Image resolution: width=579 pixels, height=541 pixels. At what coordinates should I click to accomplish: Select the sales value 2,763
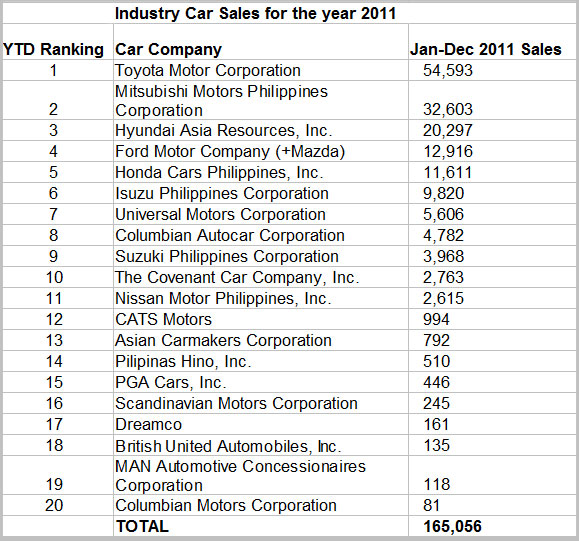tap(443, 278)
